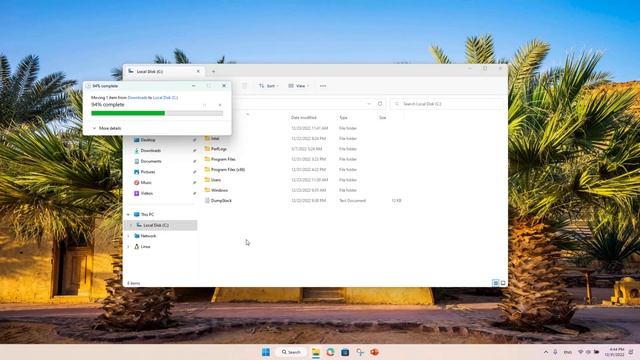Pause the file move operation
This screenshot has width=640, height=360.
[x=205, y=105]
